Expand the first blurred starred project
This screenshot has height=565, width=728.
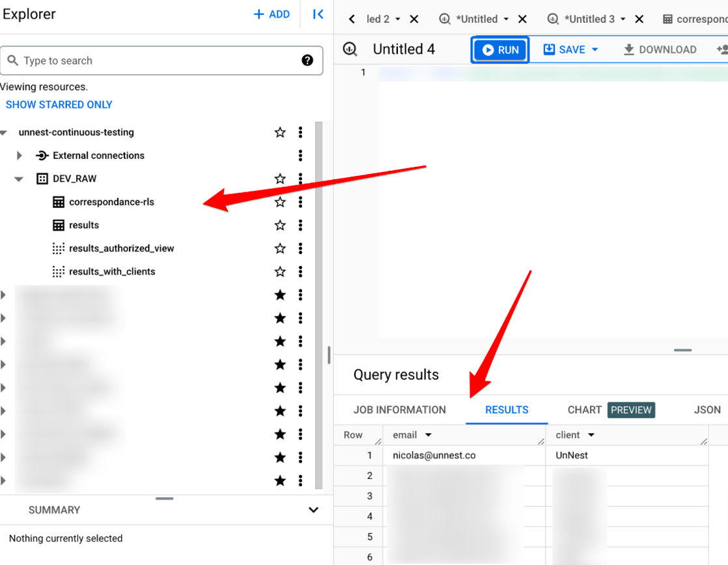(x=3, y=295)
